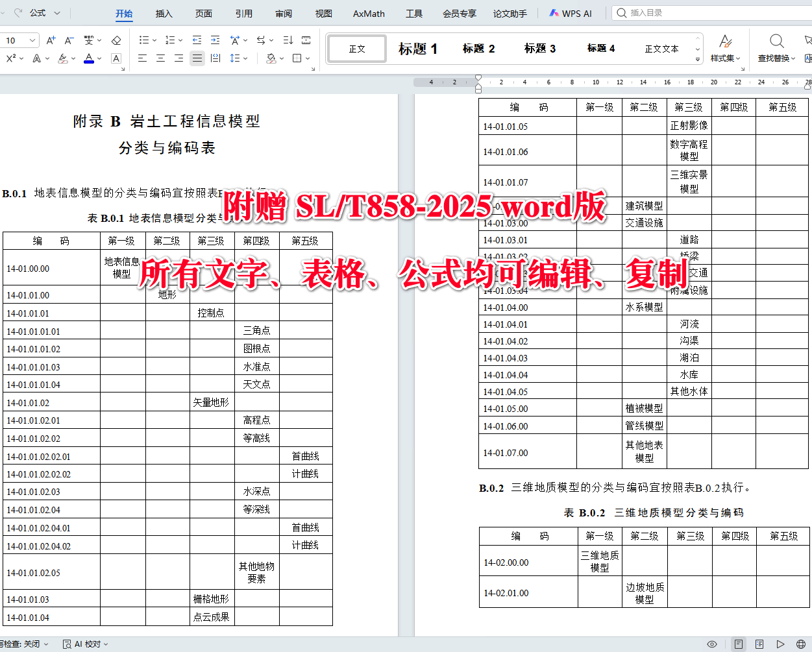Open the 公式 dropdown in title bar
Viewport: 812px width, 652px height.
pyautogui.click(x=45, y=13)
